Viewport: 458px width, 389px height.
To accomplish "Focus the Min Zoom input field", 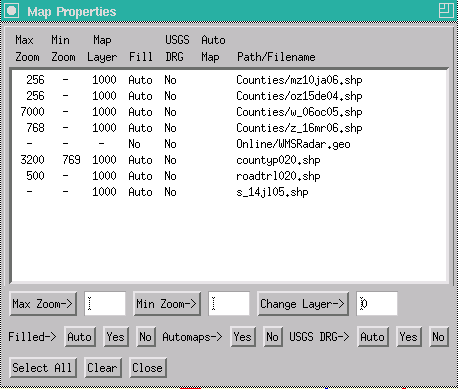I will click(x=229, y=304).
